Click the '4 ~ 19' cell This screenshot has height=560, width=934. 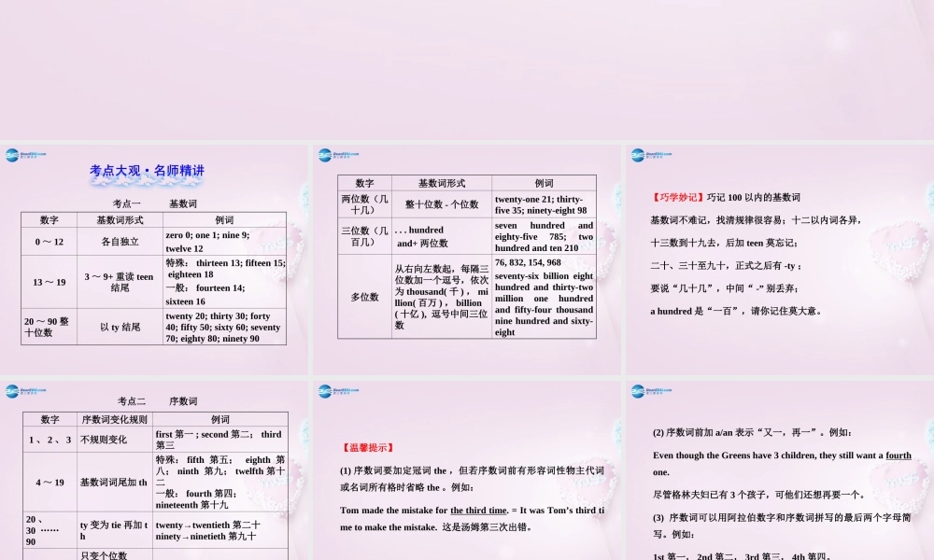click(50, 482)
